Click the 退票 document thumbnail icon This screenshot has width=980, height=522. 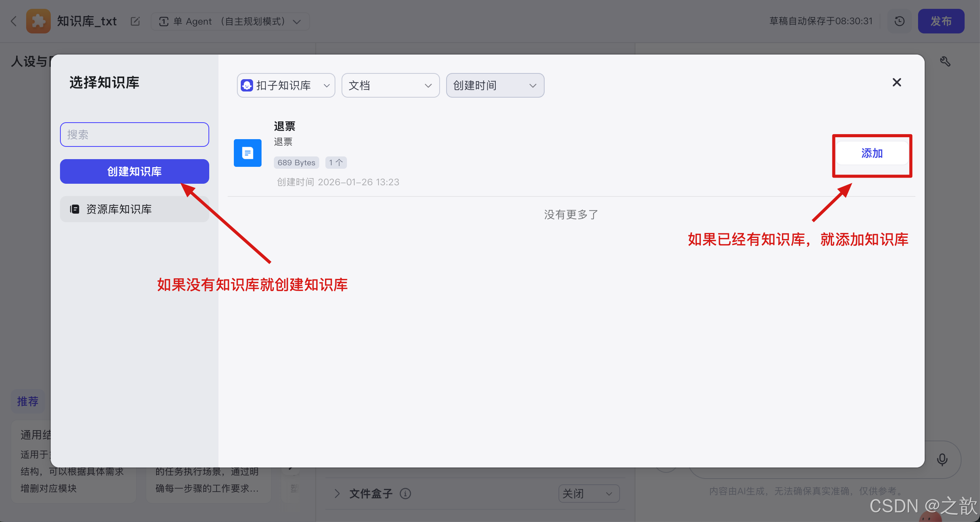coord(247,153)
